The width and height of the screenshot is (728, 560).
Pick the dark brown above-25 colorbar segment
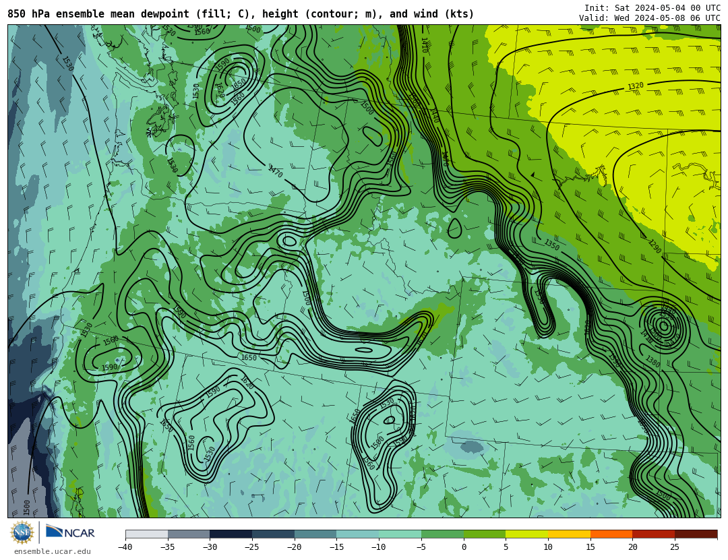coord(696,534)
